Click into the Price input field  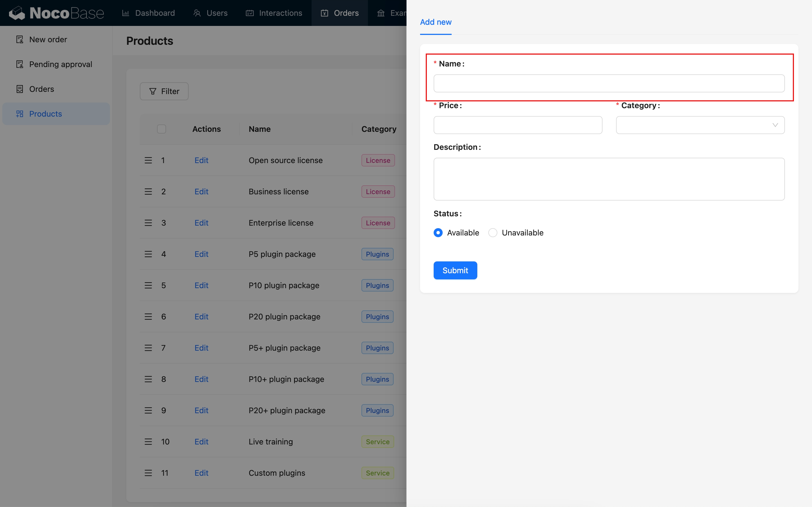click(517, 125)
